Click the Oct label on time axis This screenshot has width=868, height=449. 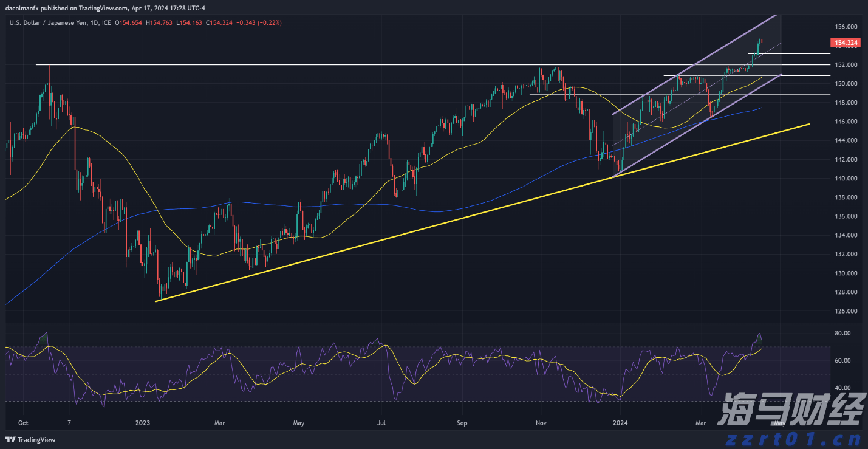23,423
